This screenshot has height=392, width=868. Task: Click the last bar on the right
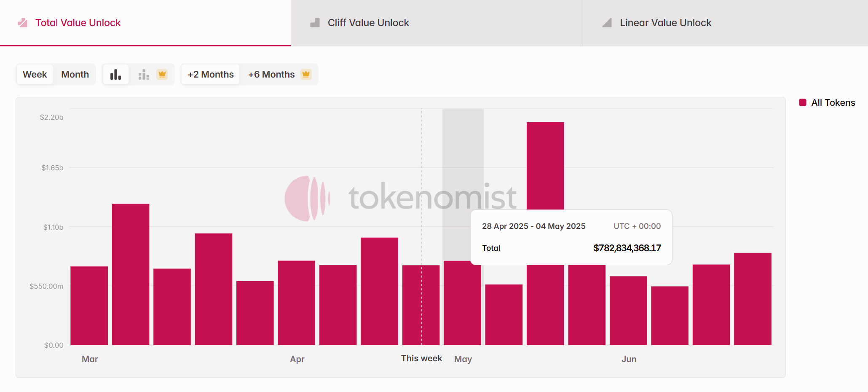click(x=753, y=299)
